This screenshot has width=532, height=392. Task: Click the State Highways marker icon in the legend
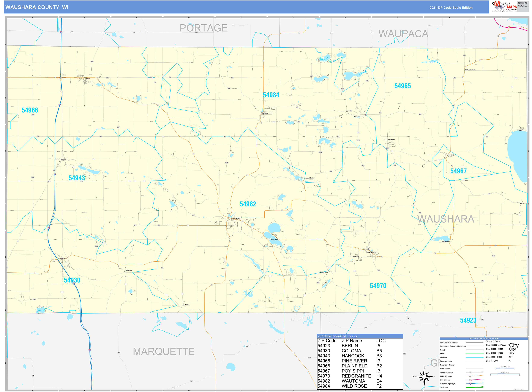[x=470, y=376]
